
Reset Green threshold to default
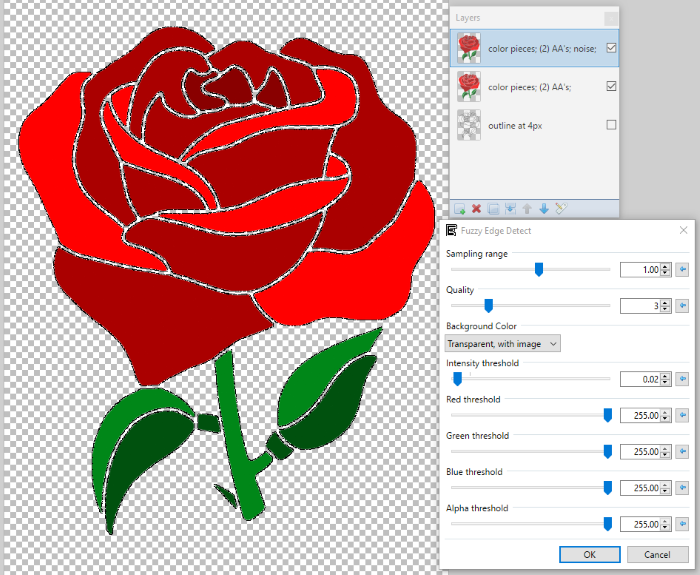682,452
